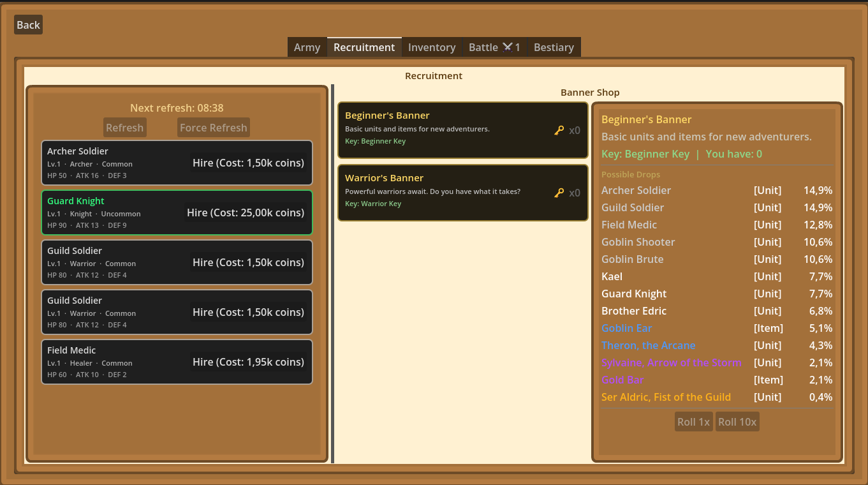This screenshot has width=868, height=485.
Task: Click 'Key: Warrior Key' text on banner card
Action: coord(373,204)
